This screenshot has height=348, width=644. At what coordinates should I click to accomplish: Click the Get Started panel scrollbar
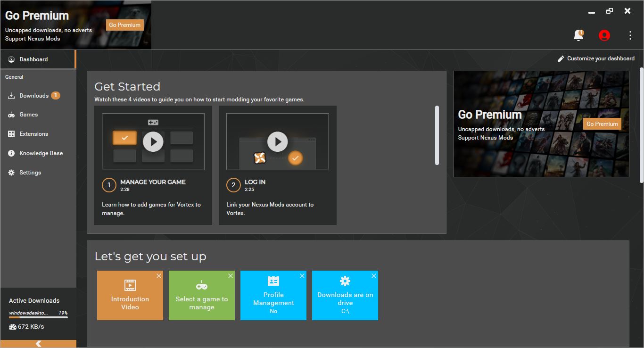(x=437, y=135)
